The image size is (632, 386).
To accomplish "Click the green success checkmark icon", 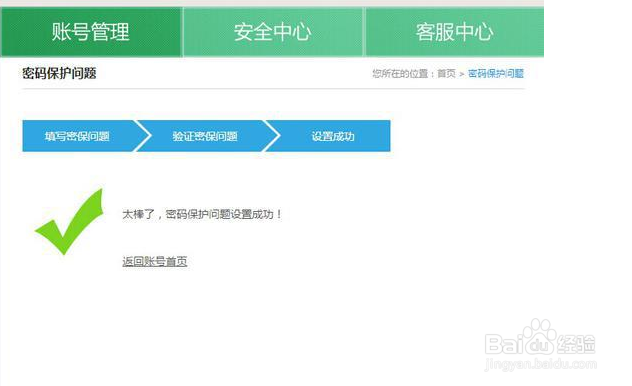I will tap(69, 222).
